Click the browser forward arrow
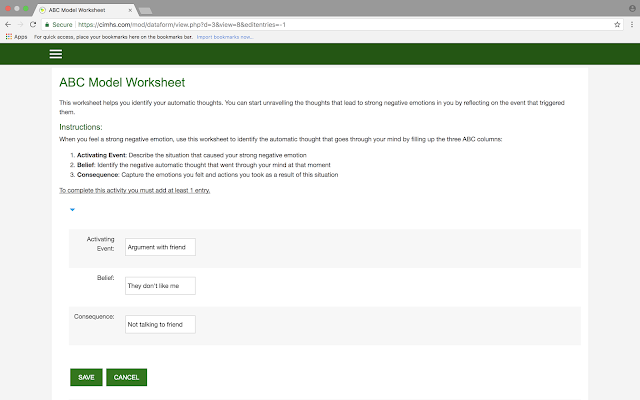Screen dimensions: 640x400 (x=20, y=24)
